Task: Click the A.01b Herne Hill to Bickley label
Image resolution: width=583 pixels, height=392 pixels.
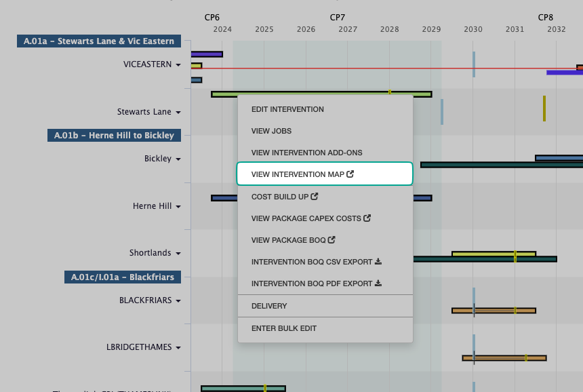Action: (113, 135)
